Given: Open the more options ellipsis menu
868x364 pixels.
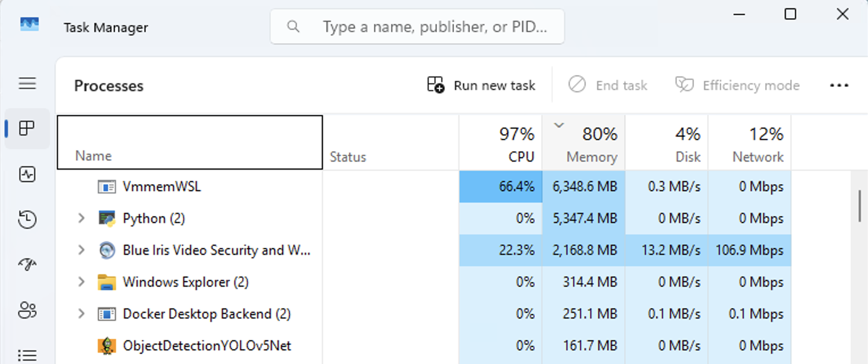Looking at the screenshot, I should (839, 86).
